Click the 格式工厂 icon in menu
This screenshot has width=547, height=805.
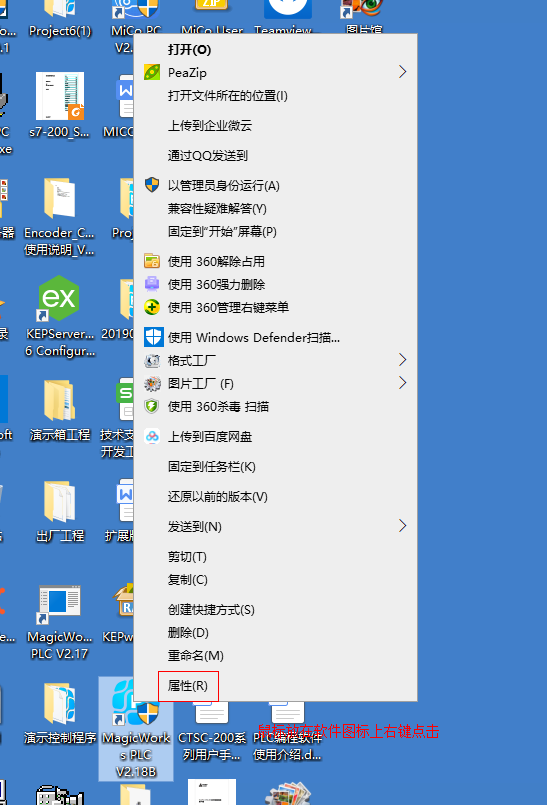click(x=152, y=360)
